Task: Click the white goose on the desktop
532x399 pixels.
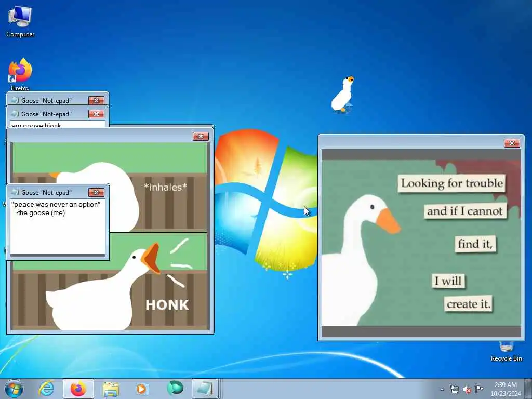Action: (x=343, y=94)
